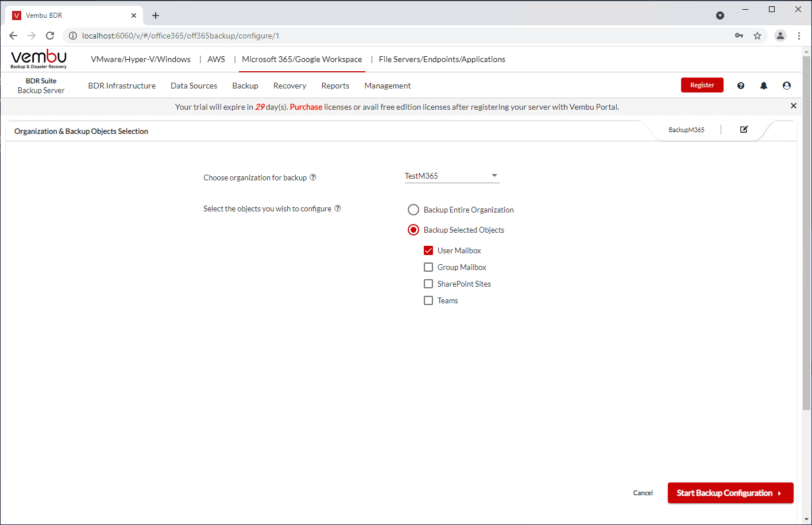Open the notifications bell icon
The image size is (812, 525).
pyautogui.click(x=764, y=86)
